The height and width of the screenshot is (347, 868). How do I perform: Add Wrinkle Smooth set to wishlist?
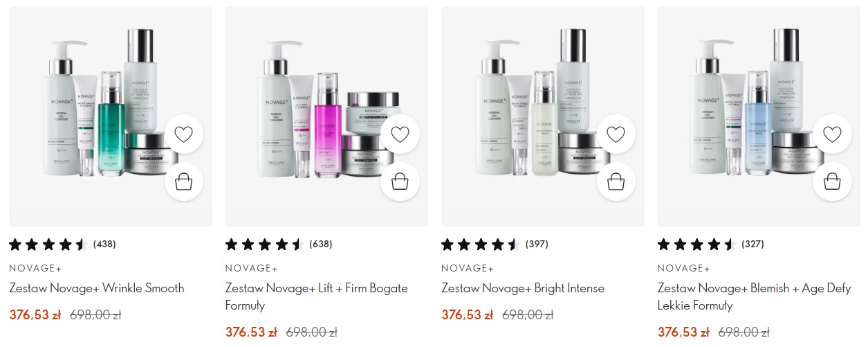pos(184,134)
